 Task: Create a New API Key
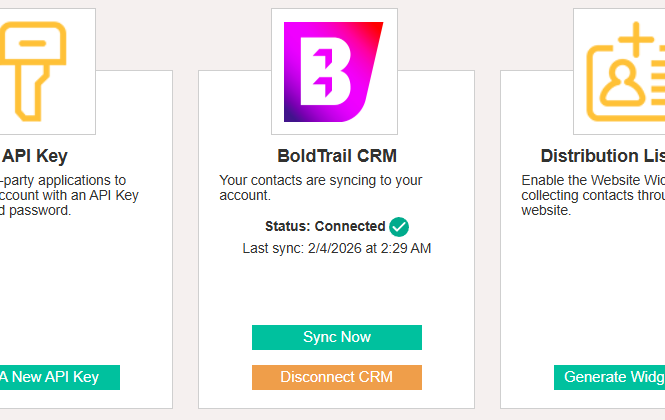click(60, 377)
